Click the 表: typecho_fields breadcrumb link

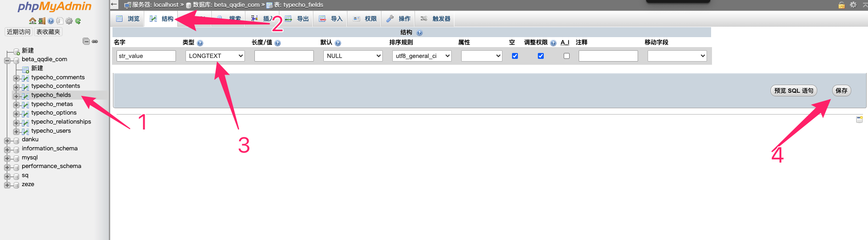point(298,5)
